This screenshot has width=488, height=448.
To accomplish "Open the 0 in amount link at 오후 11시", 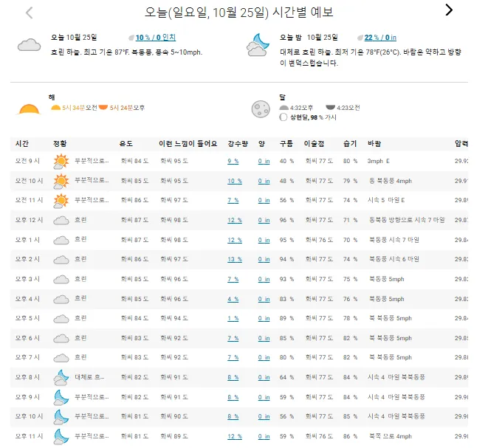I will (x=264, y=436).
